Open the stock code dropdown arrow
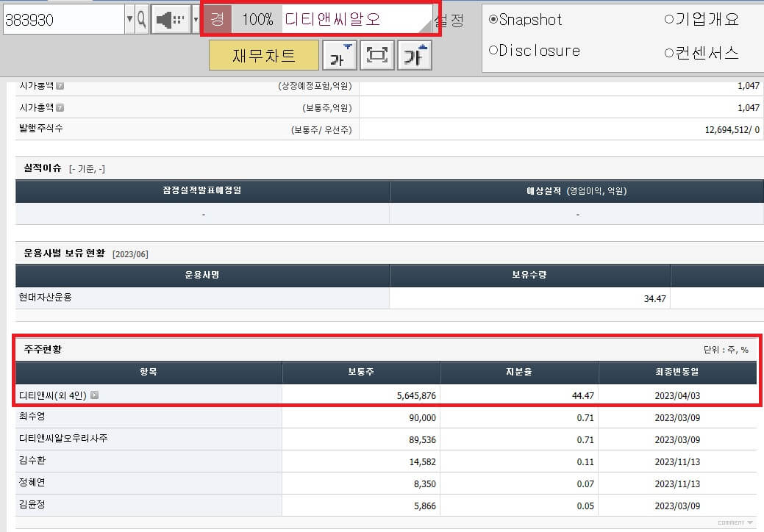The width and height of the screenshot is (764, 532). [129, 19]
